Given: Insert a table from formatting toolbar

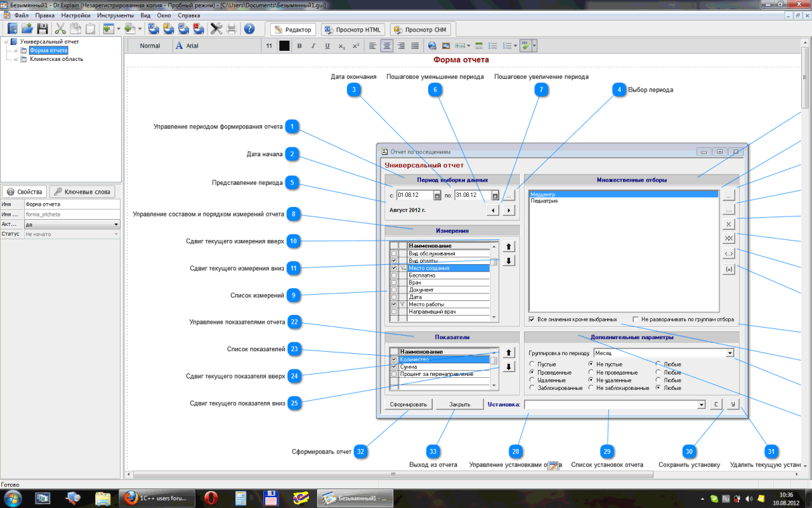Looking at the screenshot, I should 479,46.
